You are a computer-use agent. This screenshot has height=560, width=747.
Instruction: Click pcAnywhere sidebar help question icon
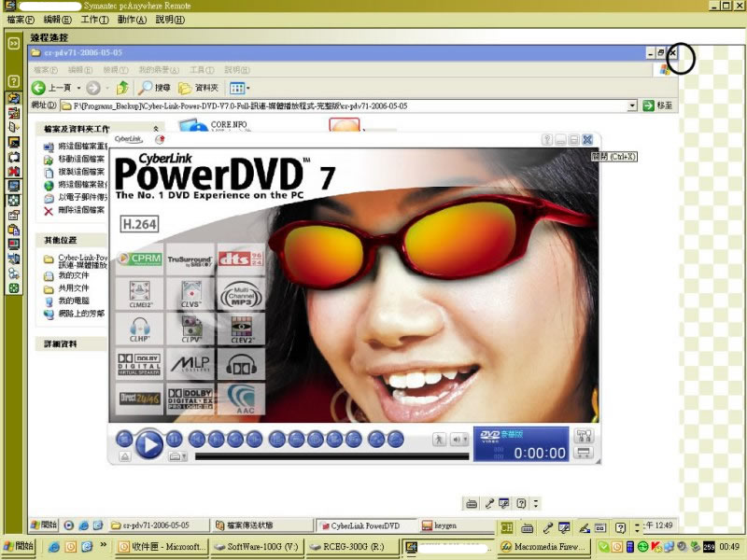pos(13,80)
